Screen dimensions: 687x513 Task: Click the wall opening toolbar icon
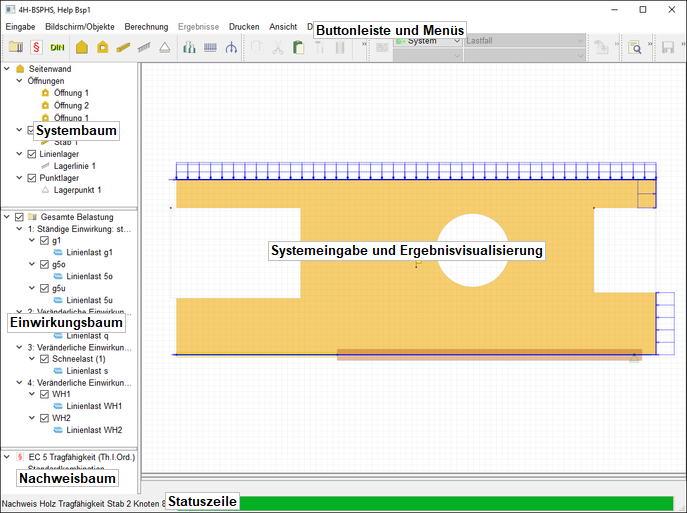103,47
